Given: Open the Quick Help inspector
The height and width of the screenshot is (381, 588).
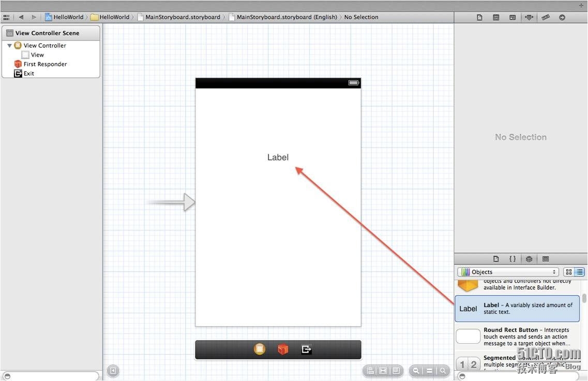Looking at the screenshot, I should pos(496,17).
